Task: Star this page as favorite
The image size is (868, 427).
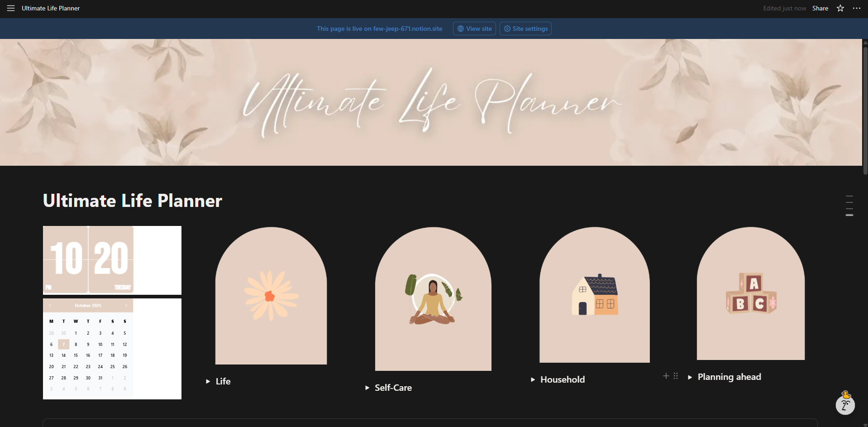Action: (840, 8)
